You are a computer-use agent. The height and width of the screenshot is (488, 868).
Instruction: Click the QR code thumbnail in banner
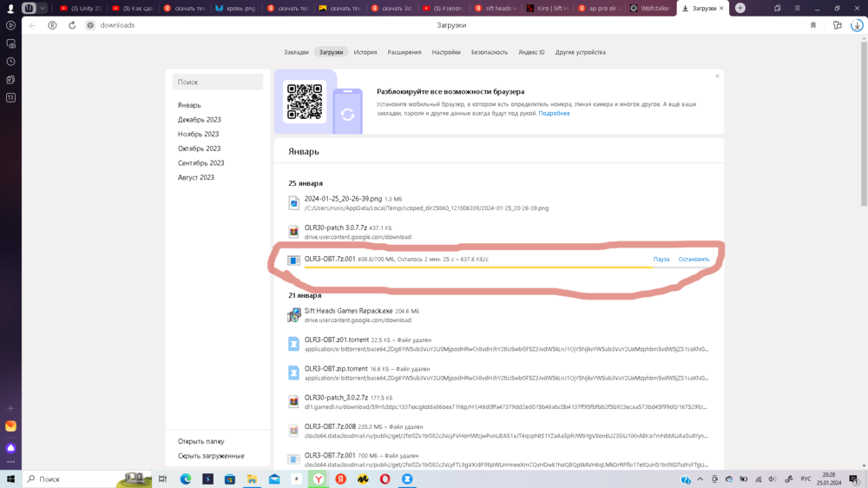(305, 102)
